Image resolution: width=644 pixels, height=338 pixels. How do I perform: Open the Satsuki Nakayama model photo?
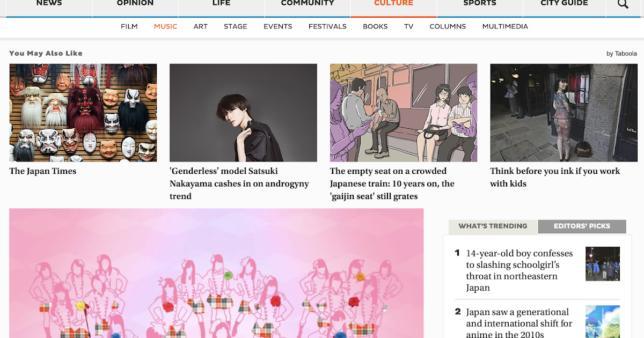[x=243, y=113]
